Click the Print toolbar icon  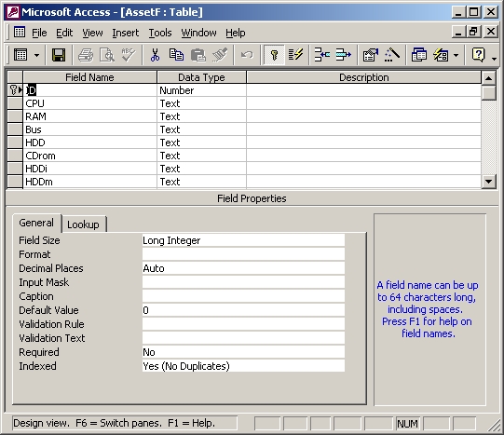[x=86, y=55]
